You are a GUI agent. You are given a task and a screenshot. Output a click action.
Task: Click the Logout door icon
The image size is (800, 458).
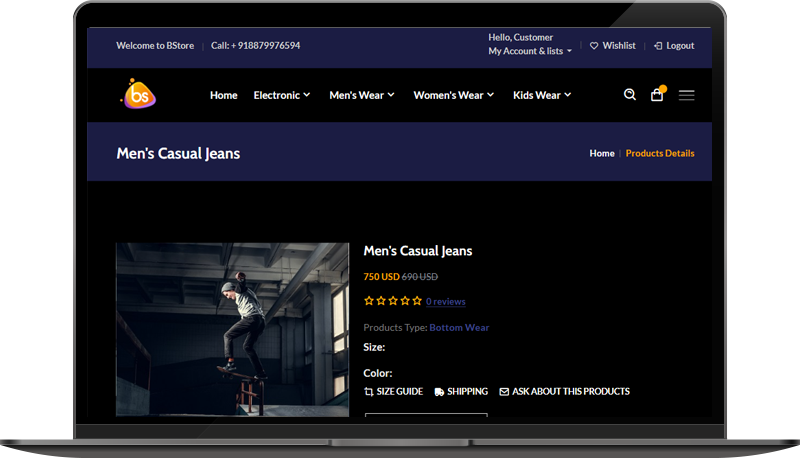(658, 46)
